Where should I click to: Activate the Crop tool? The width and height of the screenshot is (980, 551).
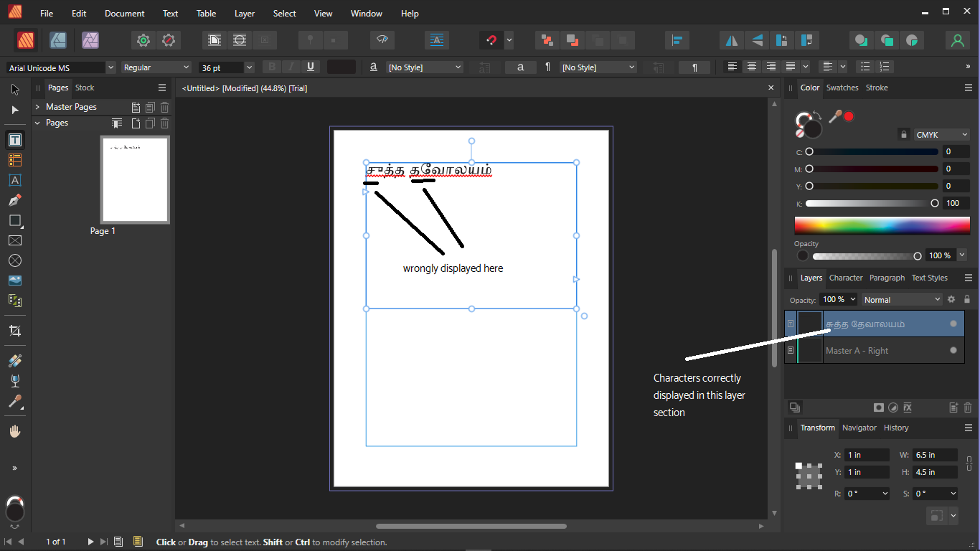point(14,331)
